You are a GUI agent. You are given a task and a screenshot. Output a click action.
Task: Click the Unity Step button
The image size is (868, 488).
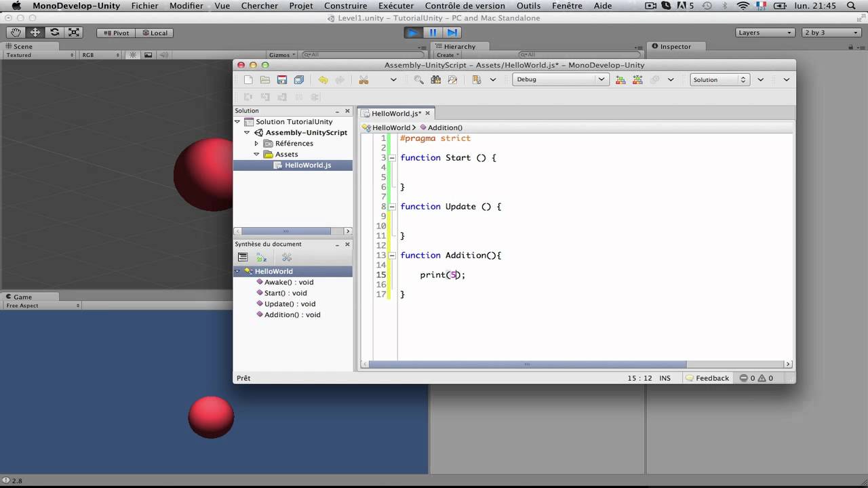click(x=452, y=33)
